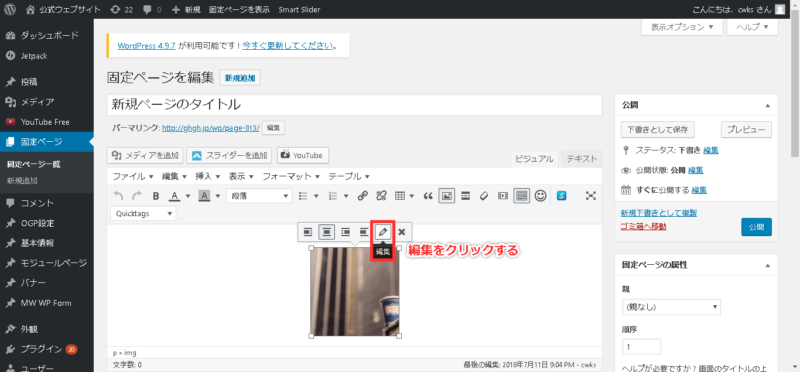The width and height of the screenshot is (800, 372).
Task: Undo the last editor action
Action: coord(118,195)
